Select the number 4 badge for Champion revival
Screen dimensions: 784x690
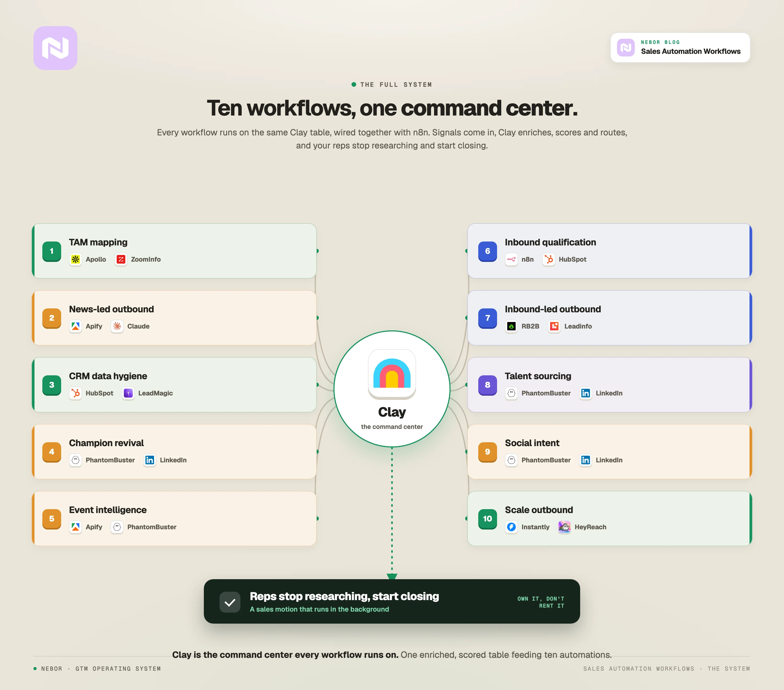click(52, 452)
